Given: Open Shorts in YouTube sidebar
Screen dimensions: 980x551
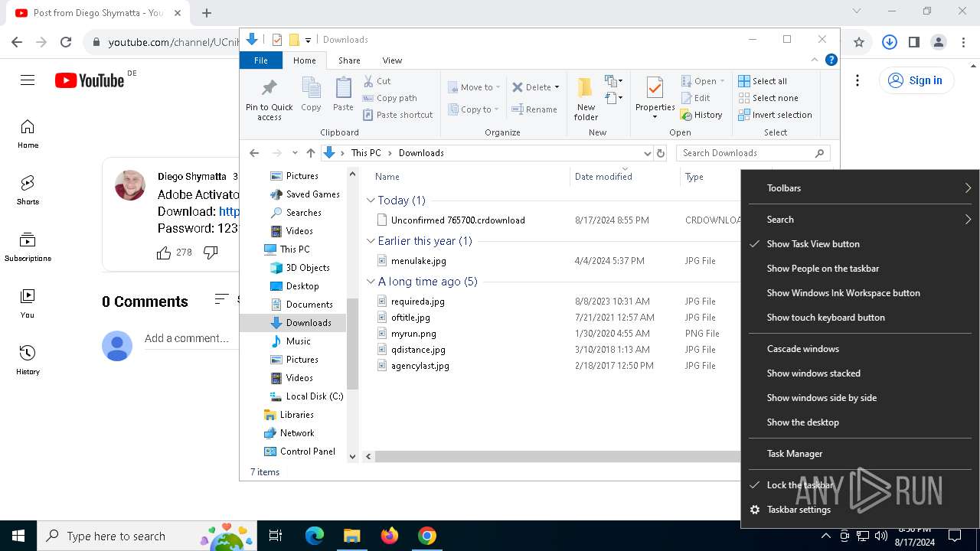Looking at the screenshot, I should (x=28, y=190).
